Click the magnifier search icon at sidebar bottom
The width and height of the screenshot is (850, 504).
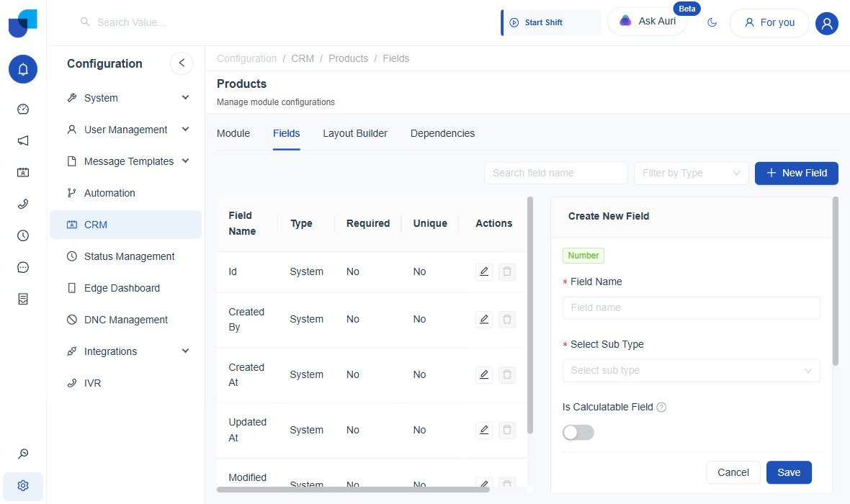[x=23, y=454]
